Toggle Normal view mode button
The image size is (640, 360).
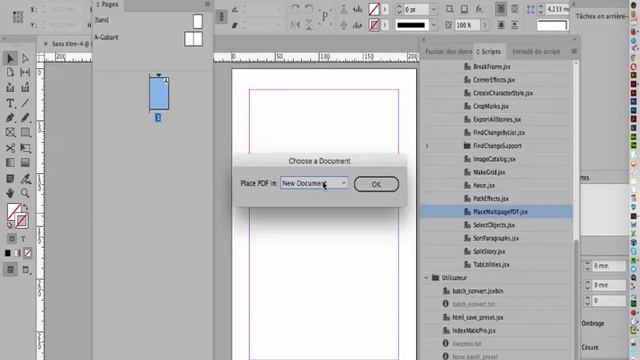[x=11, y=269]
